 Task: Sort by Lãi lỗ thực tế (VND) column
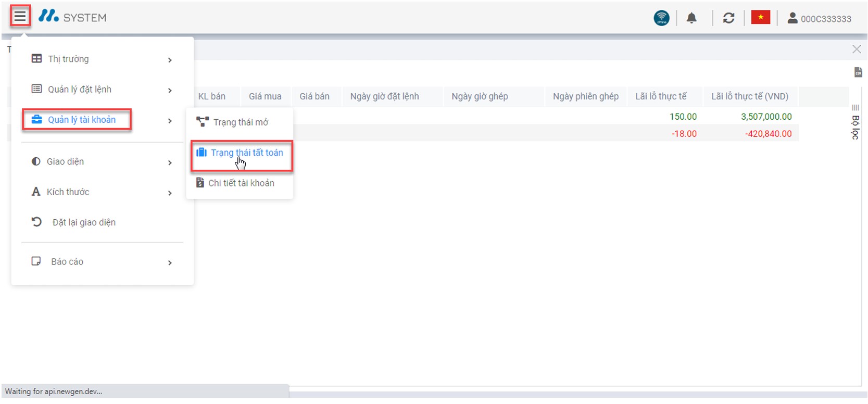tap(749, 96)
